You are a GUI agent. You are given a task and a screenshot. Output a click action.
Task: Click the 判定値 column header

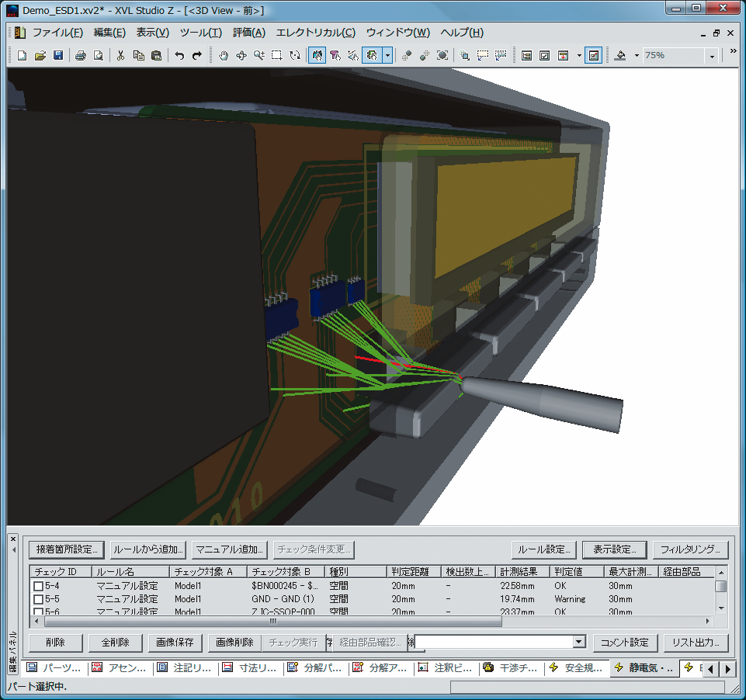click(x=577, y=572)
